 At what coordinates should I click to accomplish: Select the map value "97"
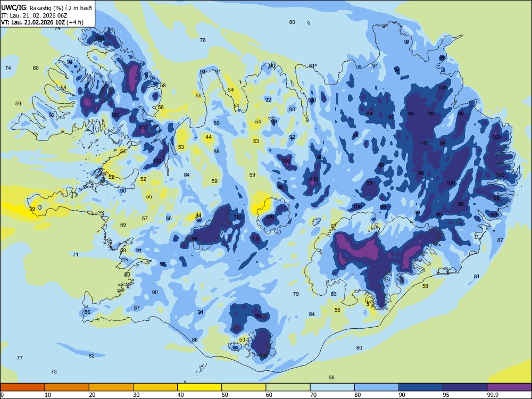(391, 118)
